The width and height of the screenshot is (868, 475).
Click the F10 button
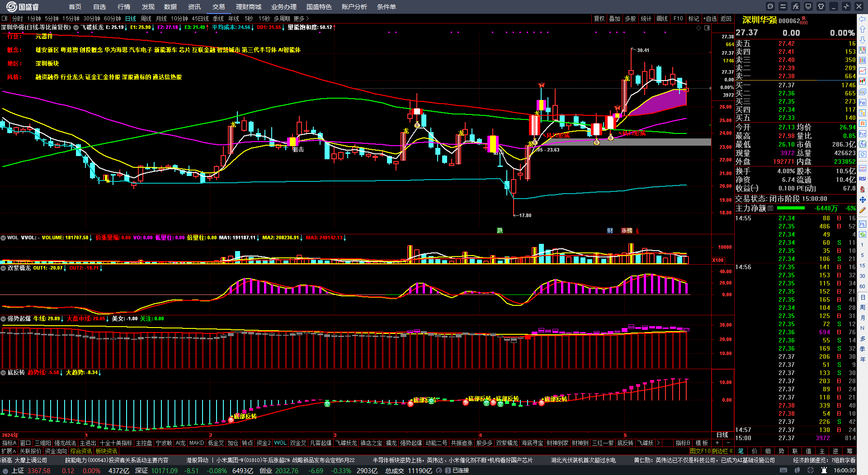(x=678, y=19)
